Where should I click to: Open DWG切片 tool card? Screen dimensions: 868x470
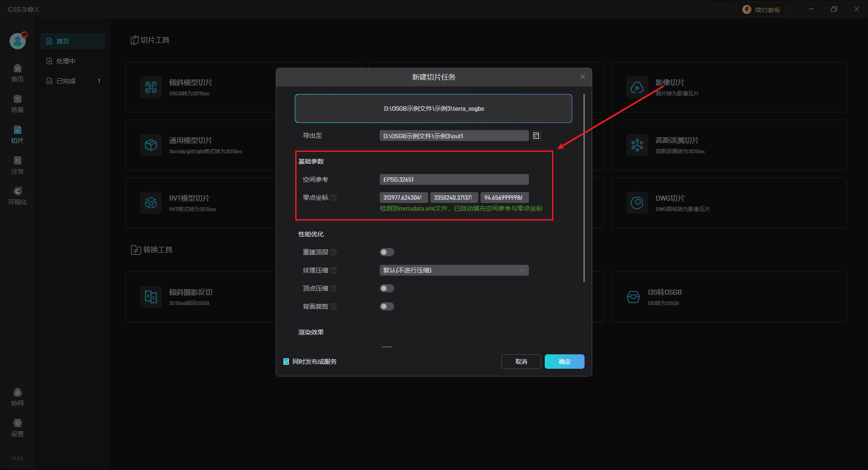[x=729, y=203]
